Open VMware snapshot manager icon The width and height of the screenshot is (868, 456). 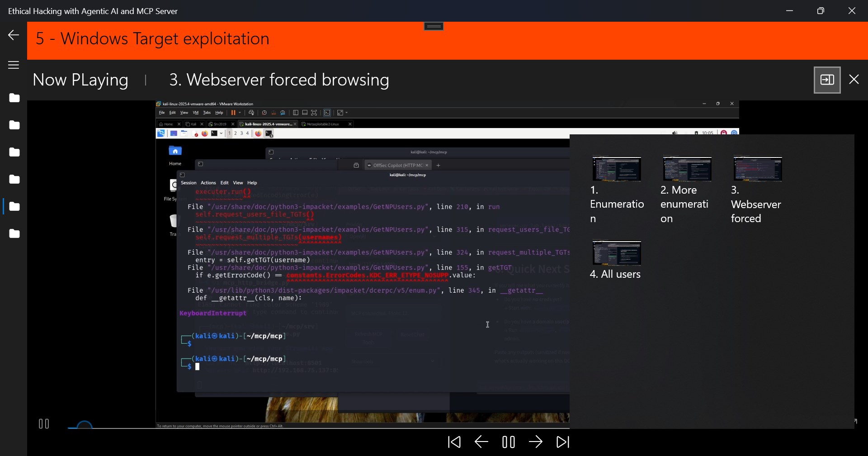(x=283, y=113)
